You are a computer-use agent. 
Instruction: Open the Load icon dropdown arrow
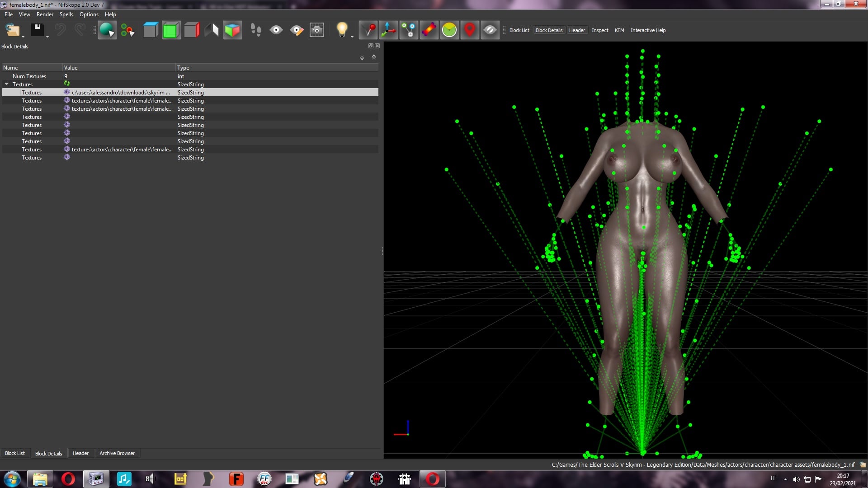23,36
